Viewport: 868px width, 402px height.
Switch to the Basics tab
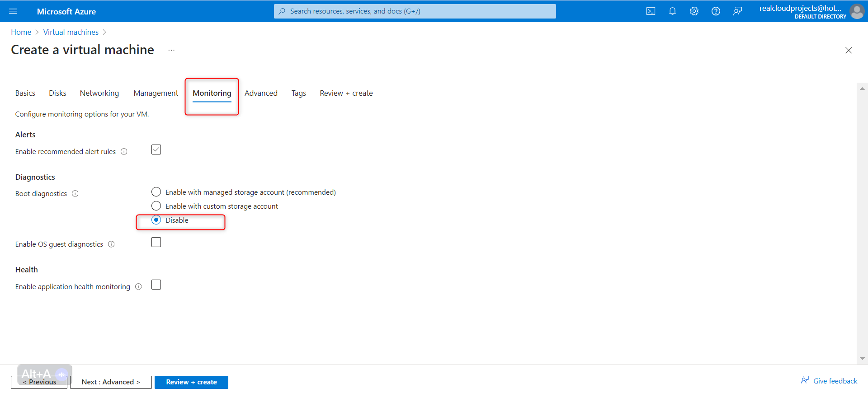25,93
